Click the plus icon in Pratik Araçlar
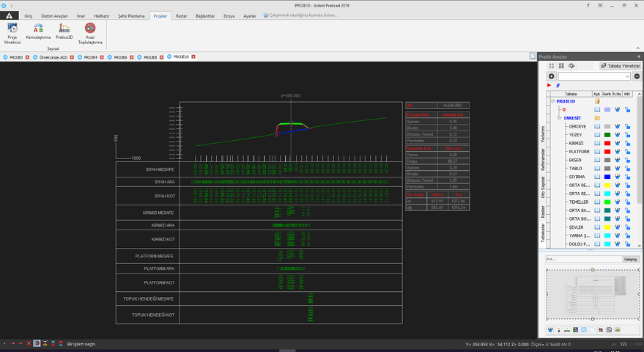 tap(552, 76)
